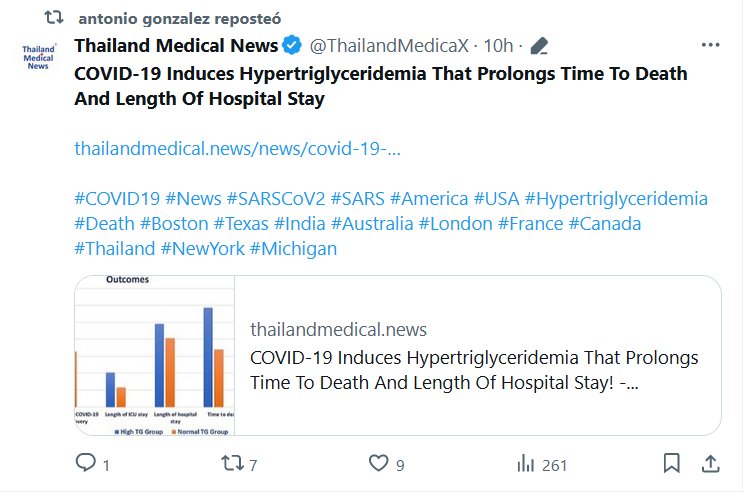Open the #COVID19 hashtag
Screen dimensions: 750x494
(117, 198)
